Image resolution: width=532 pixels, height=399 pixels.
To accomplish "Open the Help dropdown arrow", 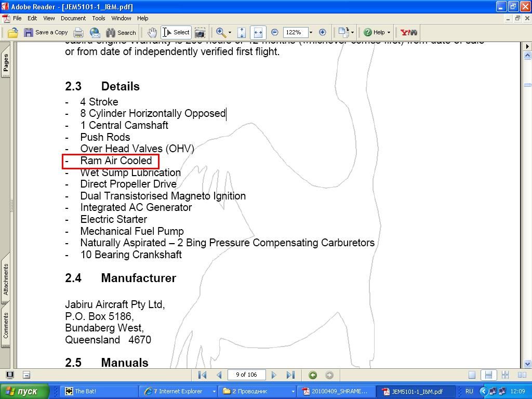I will 389,33.
